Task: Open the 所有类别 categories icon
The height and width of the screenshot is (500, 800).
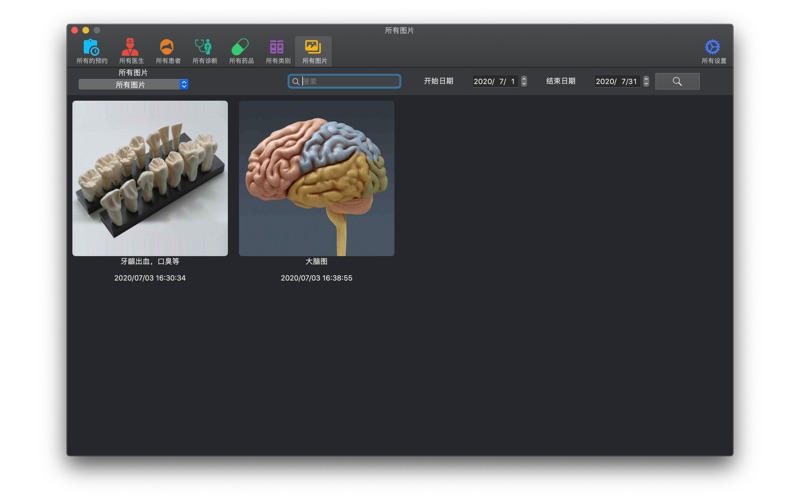Action: click(277, 50)
